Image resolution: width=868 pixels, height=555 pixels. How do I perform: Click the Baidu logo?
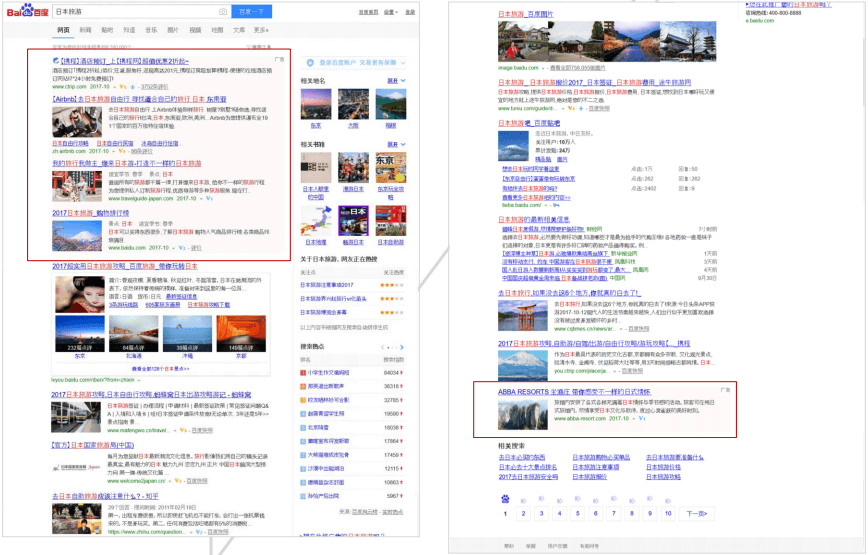[x=27, y=12]
